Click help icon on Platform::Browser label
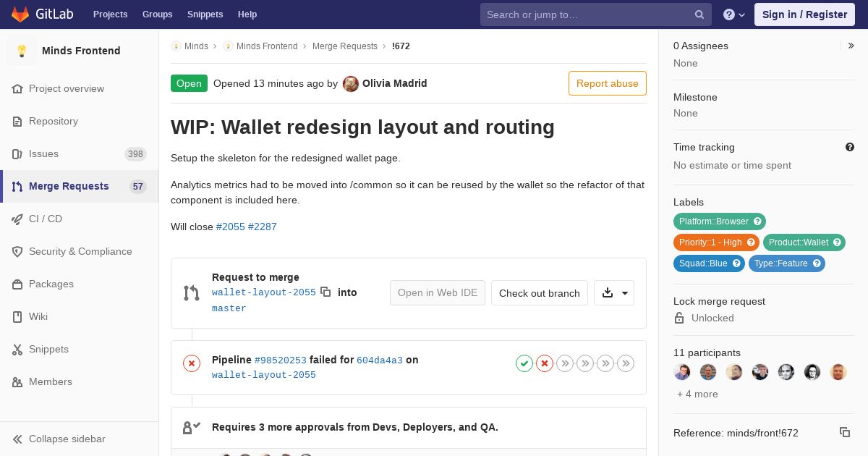868x456 pixels. tap(757, 221)
